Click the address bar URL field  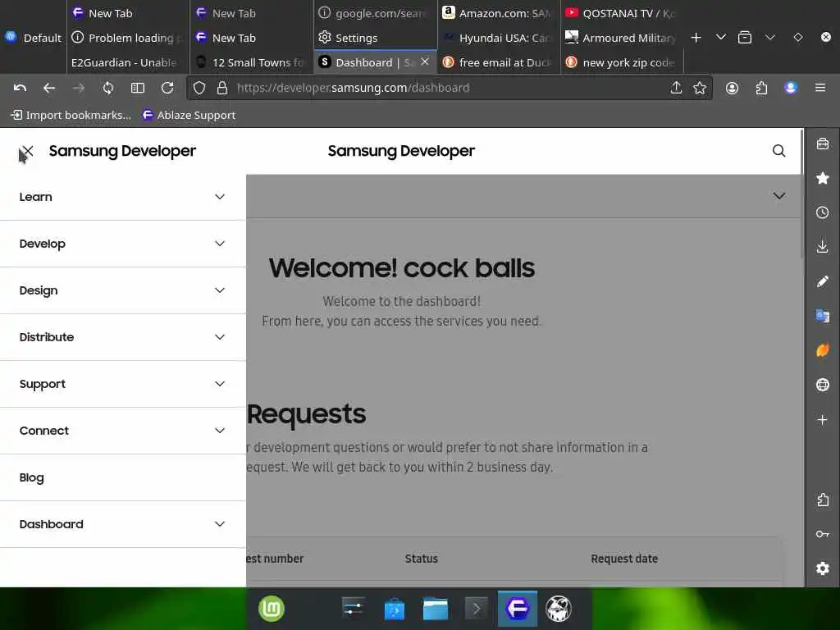point(447,88)
